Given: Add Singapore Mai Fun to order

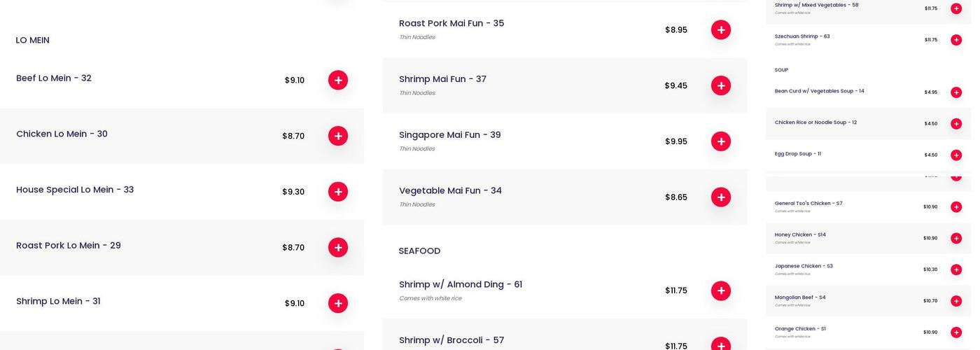Looking at the screenshot, I should [x=721, y=141].
